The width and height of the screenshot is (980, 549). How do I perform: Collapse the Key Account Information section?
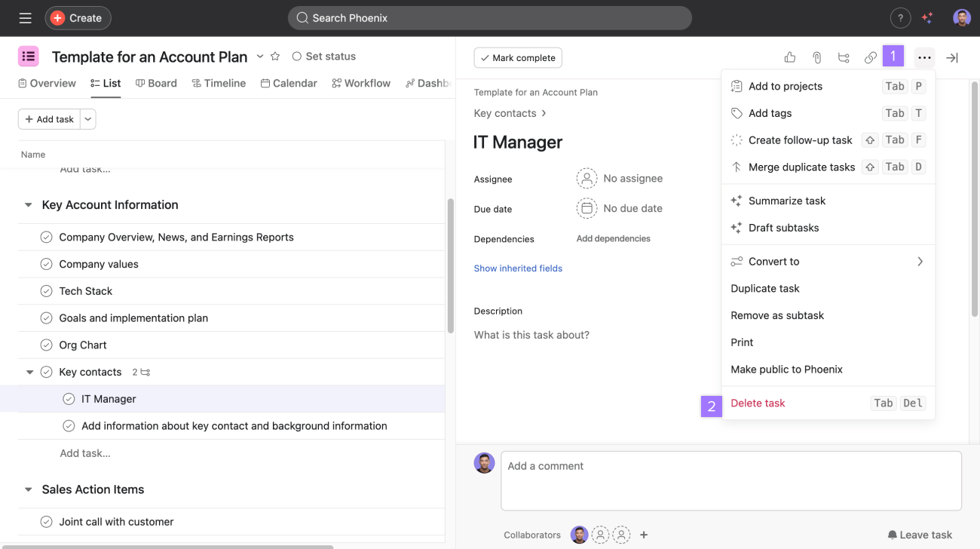coord(29,205)
